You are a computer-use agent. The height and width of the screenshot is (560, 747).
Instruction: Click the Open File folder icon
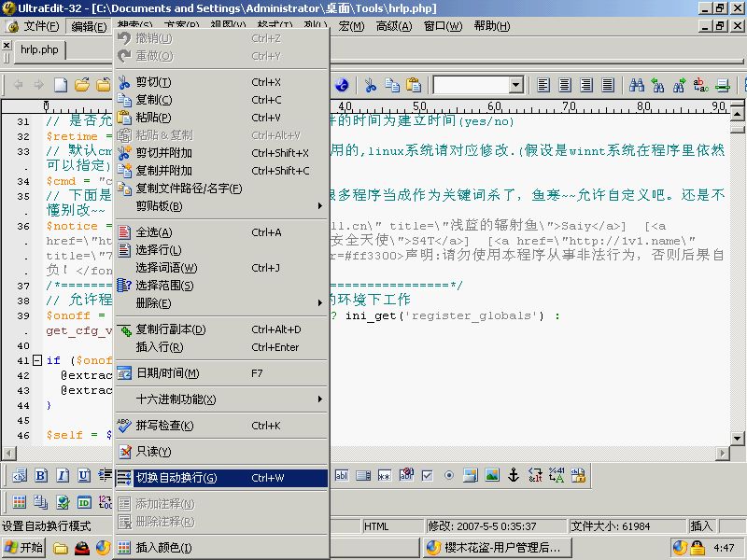point(81,85)
